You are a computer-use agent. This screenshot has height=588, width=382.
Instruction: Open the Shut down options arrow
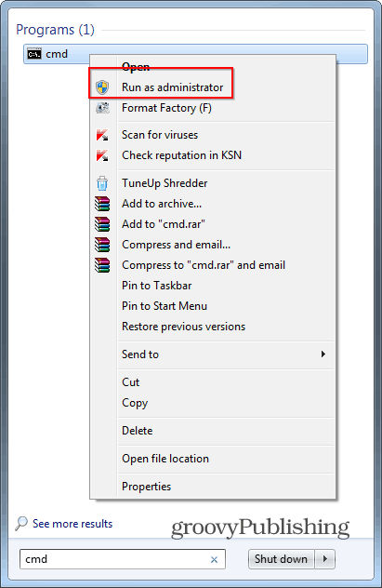pyautogui.click(x=325, y=559)
